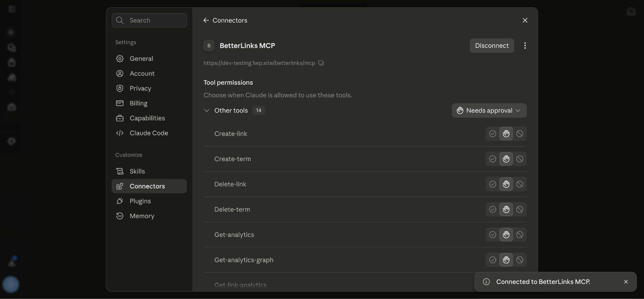Copy the BetterLinks MCP URL

click(x=321, y=63)
